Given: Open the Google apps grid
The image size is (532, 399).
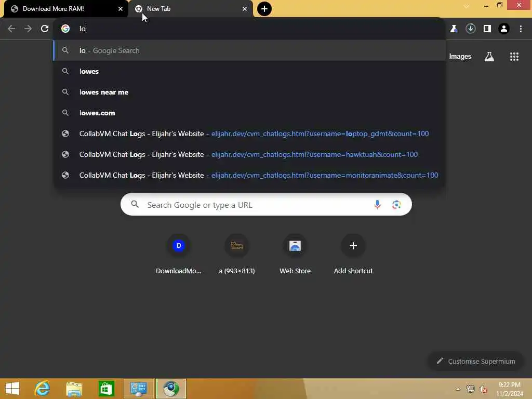Looking at the screenshot, I should [514, 57].
